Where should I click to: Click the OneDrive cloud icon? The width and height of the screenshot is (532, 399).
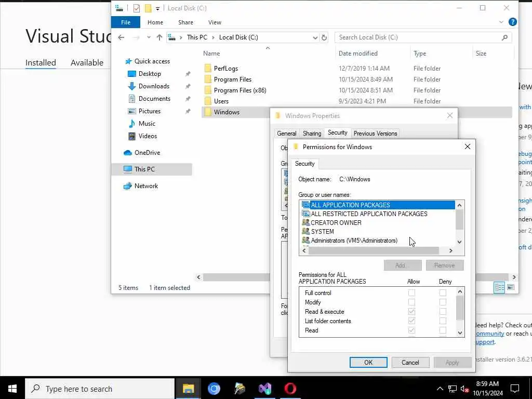[128, 153]
